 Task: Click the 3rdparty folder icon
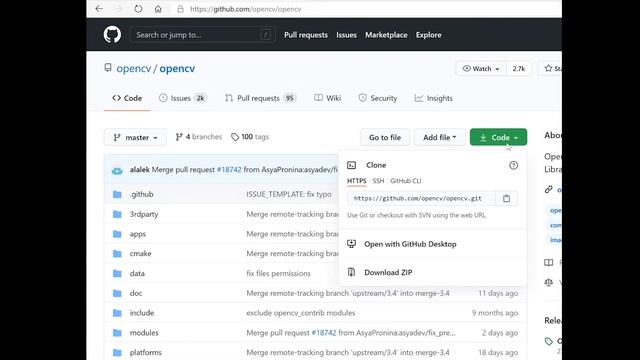tap(117, 214)
